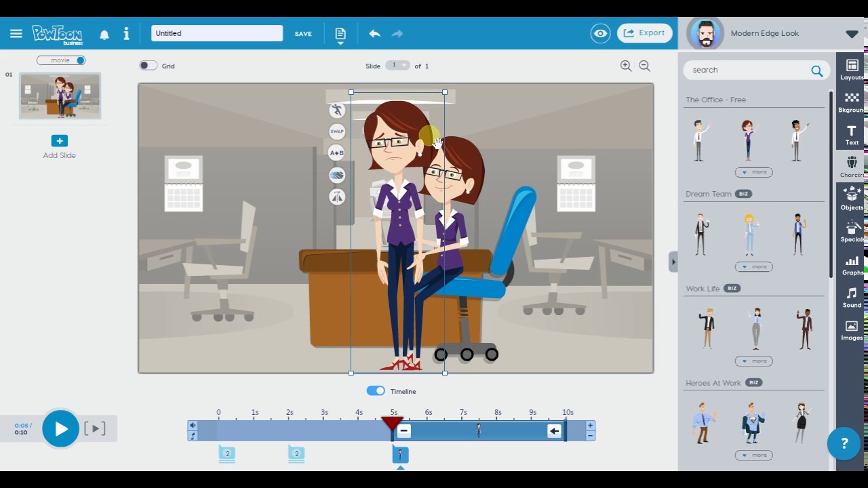Click the timeline exit arrow handle
The width and height of the screenshot is (868, 488).
pyautogui.click(x=555, y=430)
